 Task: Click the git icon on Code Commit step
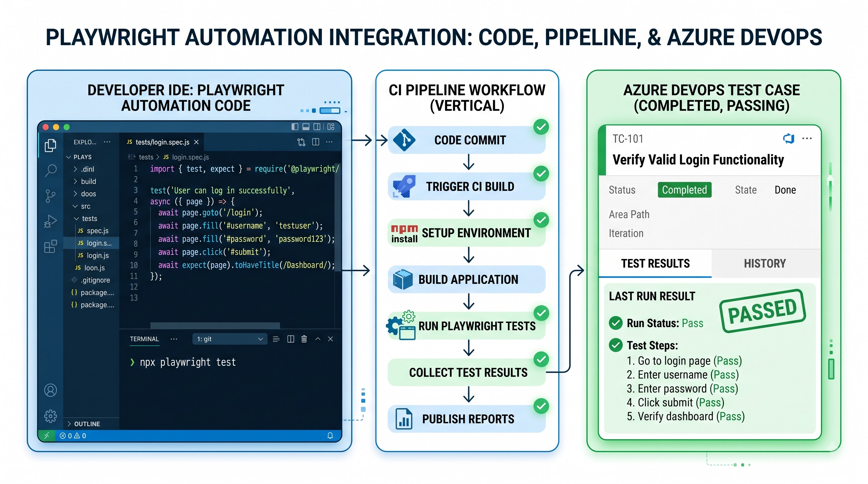point(404,140)
